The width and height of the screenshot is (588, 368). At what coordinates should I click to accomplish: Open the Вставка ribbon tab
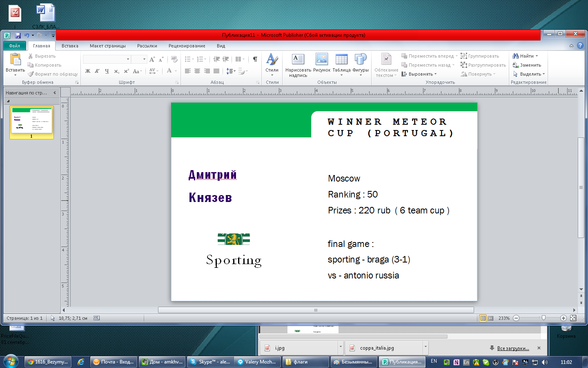coord(70,46)
